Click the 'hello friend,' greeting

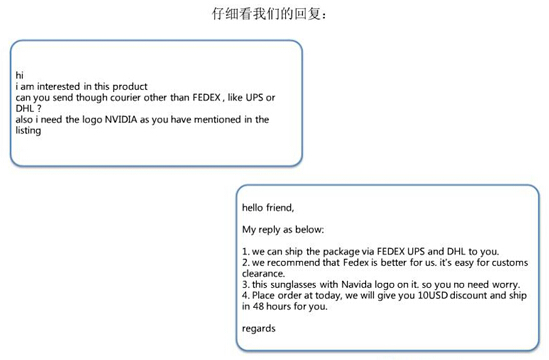pyautogui.click(x=268, y=208)
